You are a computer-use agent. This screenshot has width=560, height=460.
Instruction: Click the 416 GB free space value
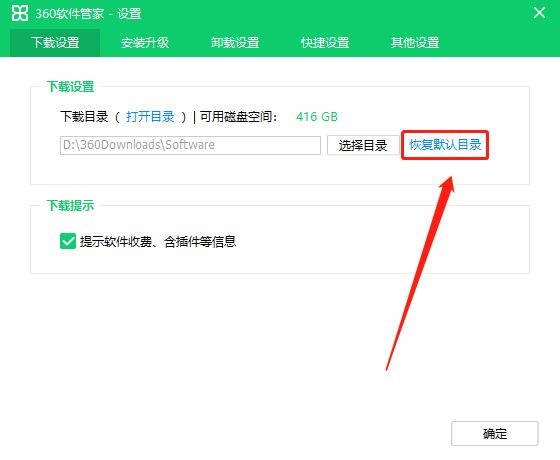tap(317, 117)
